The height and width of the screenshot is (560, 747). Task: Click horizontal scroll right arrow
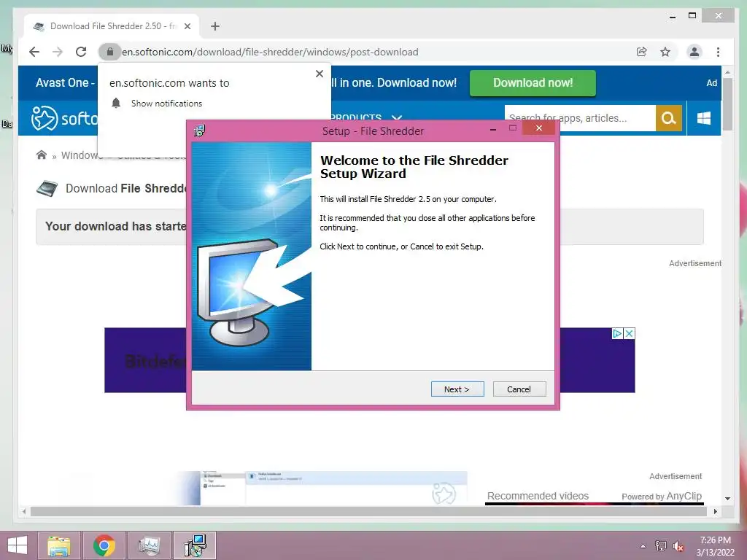click(715, 511)
